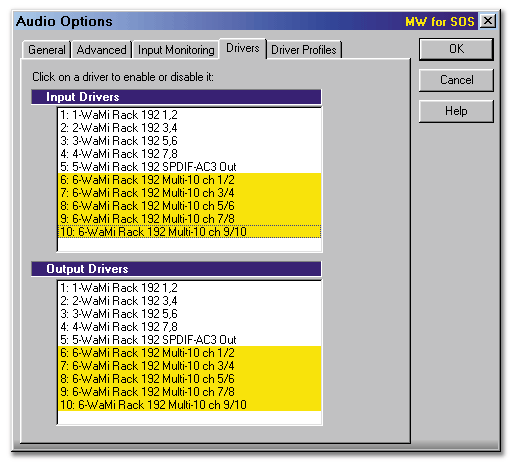Enable input driver 2-WaMi Rack 192 3,4
Viewport: 515px width, 468px height.
click(x=189, y=128)
